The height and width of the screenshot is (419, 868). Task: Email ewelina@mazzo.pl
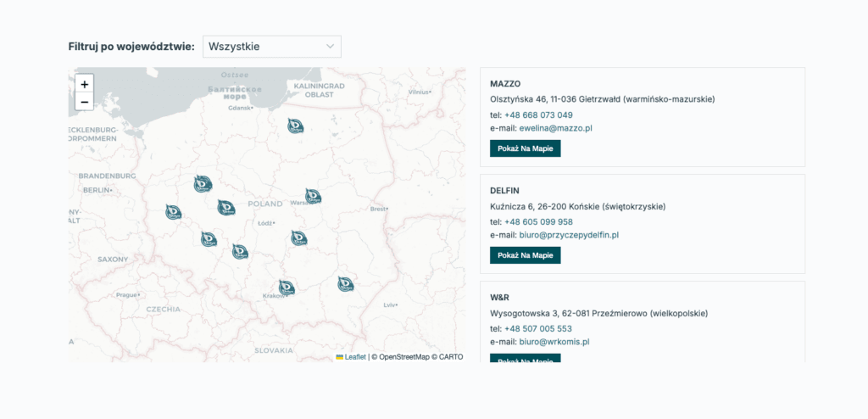(x=555, y=128)
